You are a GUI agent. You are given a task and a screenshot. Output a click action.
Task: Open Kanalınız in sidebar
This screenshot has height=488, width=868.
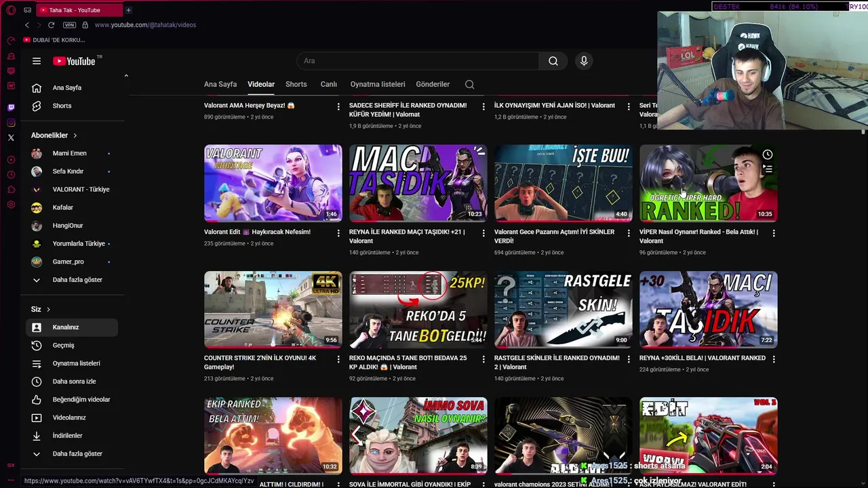tap(72, 327)
